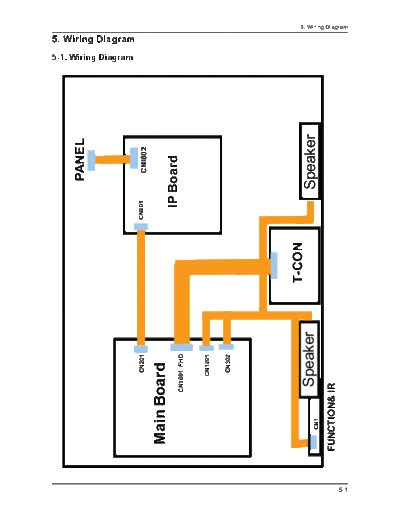Click the blue connector under the PANEL label
The width and height of the screenshot is (400, 518).
pyautogui.click(x=91, y=160)
